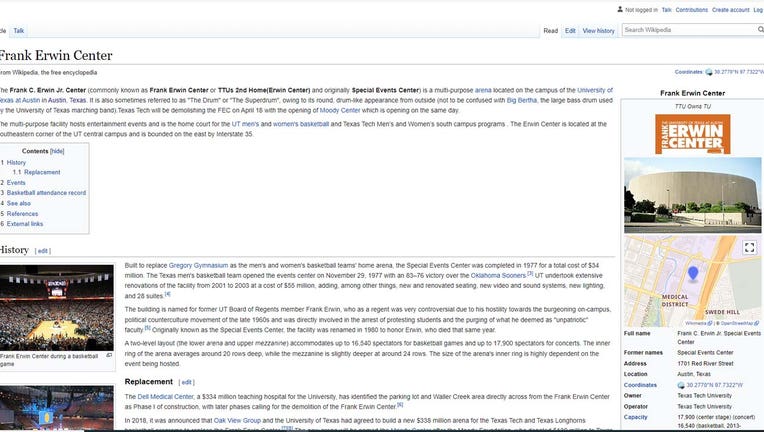Screen dimensions: 764x432
Task: Open the Wikimedia map attribution link
Action: (x=695, y=323)
